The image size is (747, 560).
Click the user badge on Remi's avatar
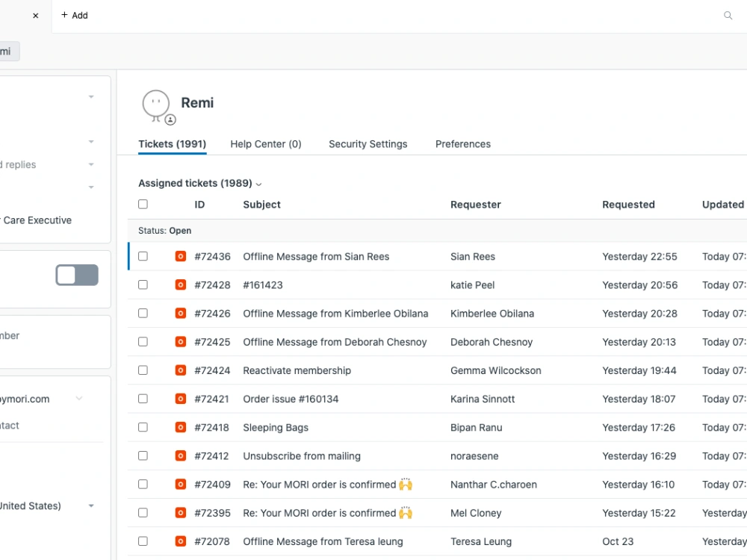(170, 119)
